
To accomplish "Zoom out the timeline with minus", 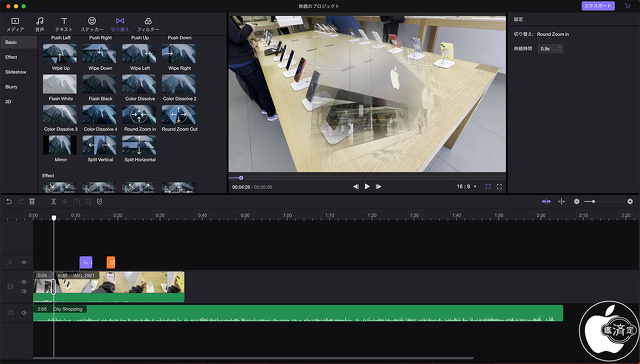I will coord(576,202).
